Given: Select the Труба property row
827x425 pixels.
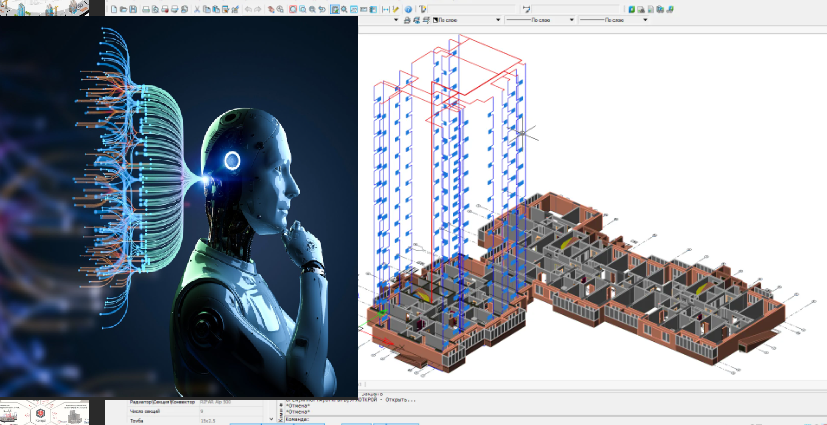Looking at the screenshot, I should click(195, 420).
